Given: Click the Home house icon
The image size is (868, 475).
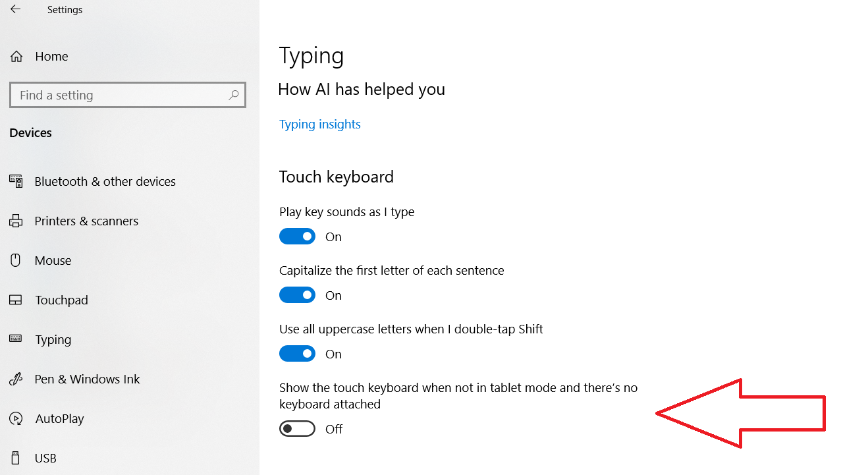Looking at the screenshot, I should [15, 56].
